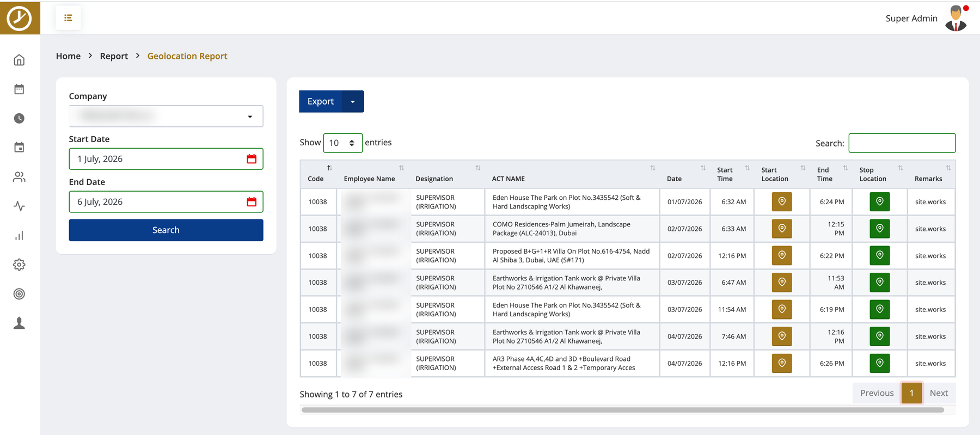Change the Show entries count selector
This screenshot has width=980, height=435.
342,143
